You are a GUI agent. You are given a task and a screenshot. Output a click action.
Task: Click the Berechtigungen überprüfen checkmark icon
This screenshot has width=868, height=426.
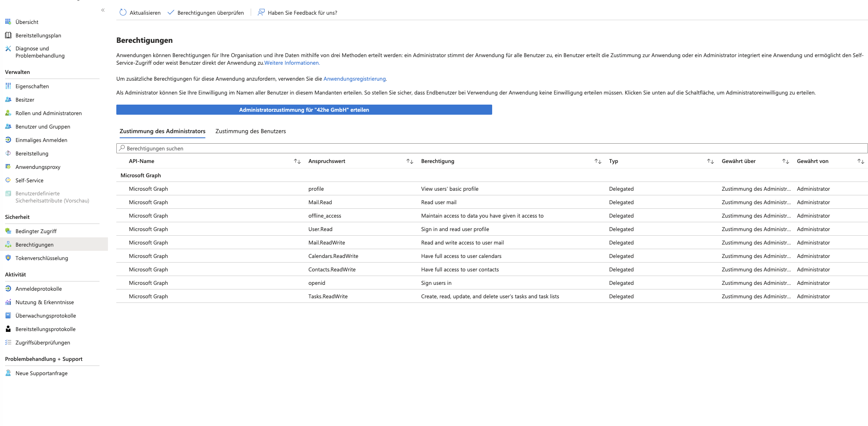[x=171, y=13]
